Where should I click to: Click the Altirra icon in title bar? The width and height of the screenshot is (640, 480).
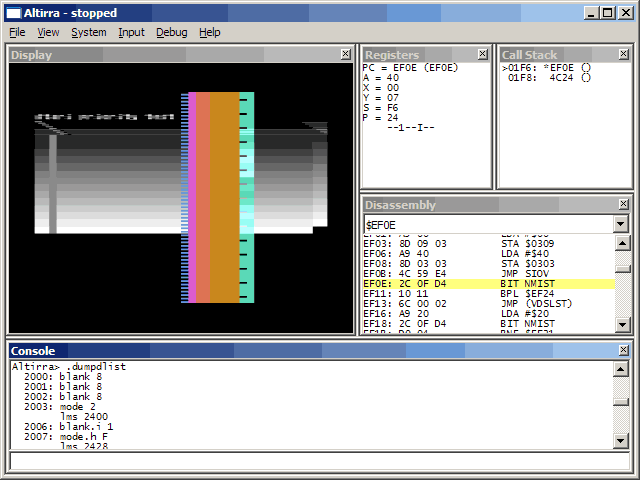[x=13, y=13]
